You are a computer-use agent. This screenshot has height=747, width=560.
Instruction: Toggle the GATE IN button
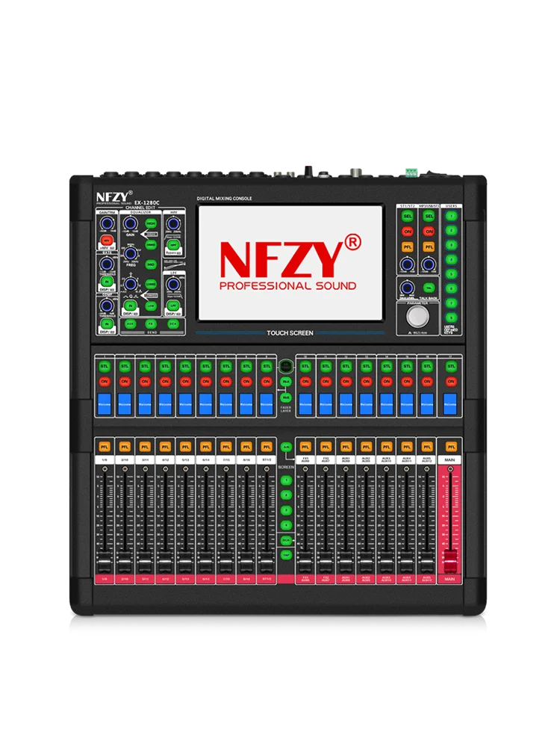point(107,282)
